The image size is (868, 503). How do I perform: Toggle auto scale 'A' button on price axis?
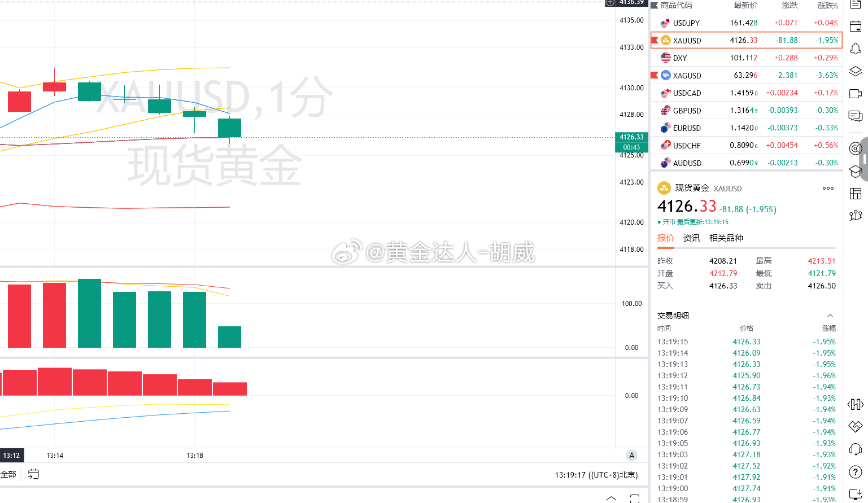pyautogui.click(x=631, y=455)
